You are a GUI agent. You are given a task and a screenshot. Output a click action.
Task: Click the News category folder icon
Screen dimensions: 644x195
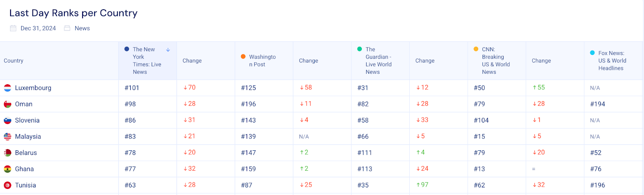(67, 28)
